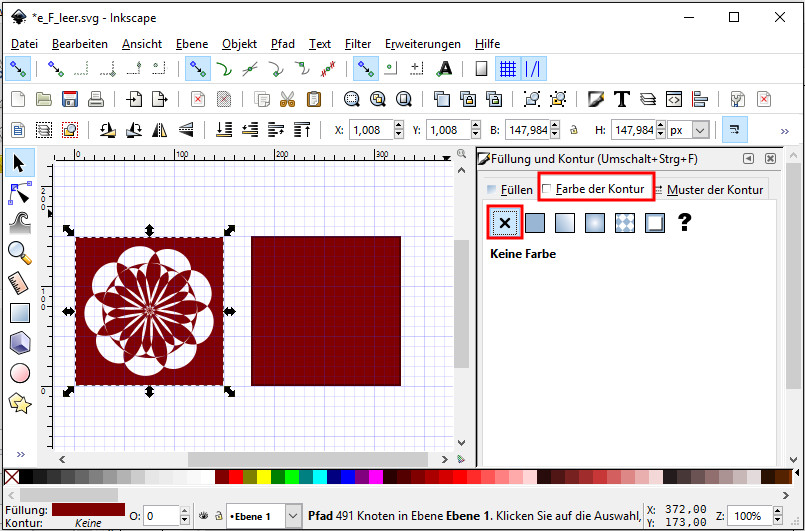
Task: Switch to the Füllen tab
Action: tap(509, 189)
